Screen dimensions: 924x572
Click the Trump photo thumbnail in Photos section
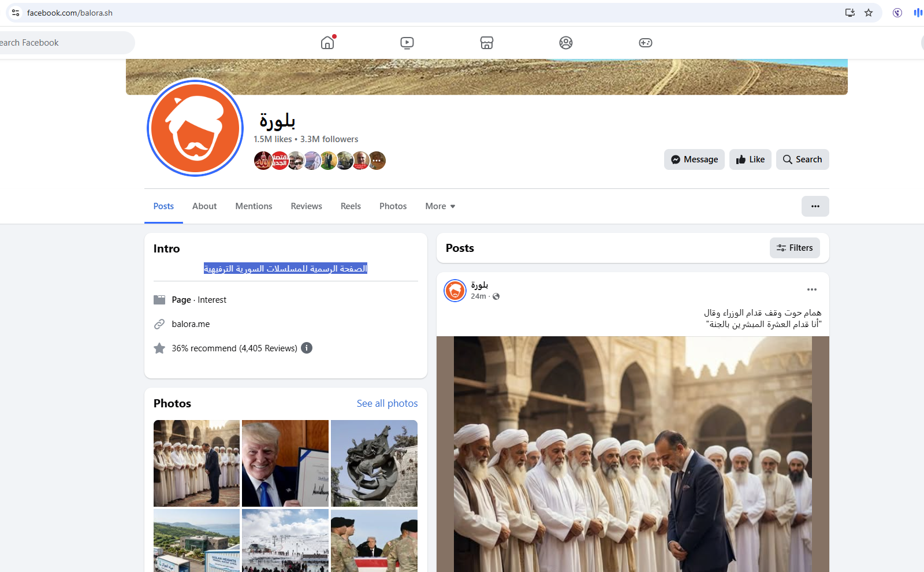click(285, 463)
